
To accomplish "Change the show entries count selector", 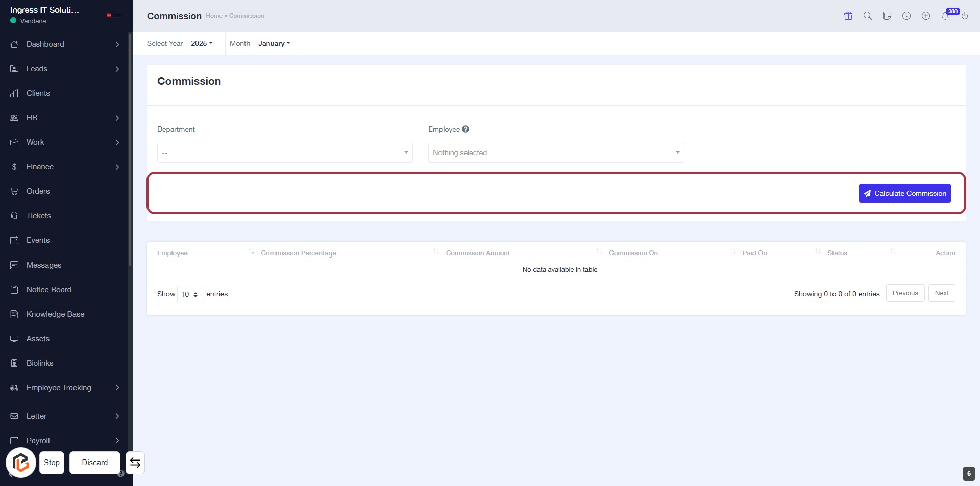I will point(190,294).
